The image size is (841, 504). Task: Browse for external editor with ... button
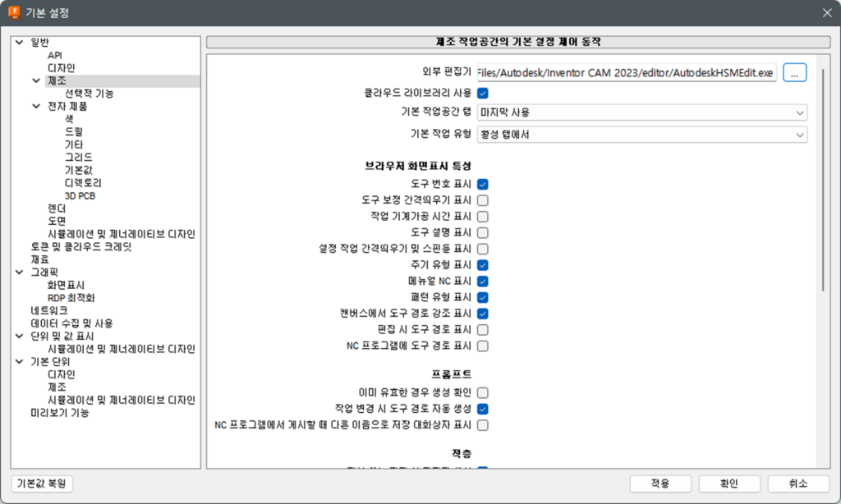coord(794,72)
